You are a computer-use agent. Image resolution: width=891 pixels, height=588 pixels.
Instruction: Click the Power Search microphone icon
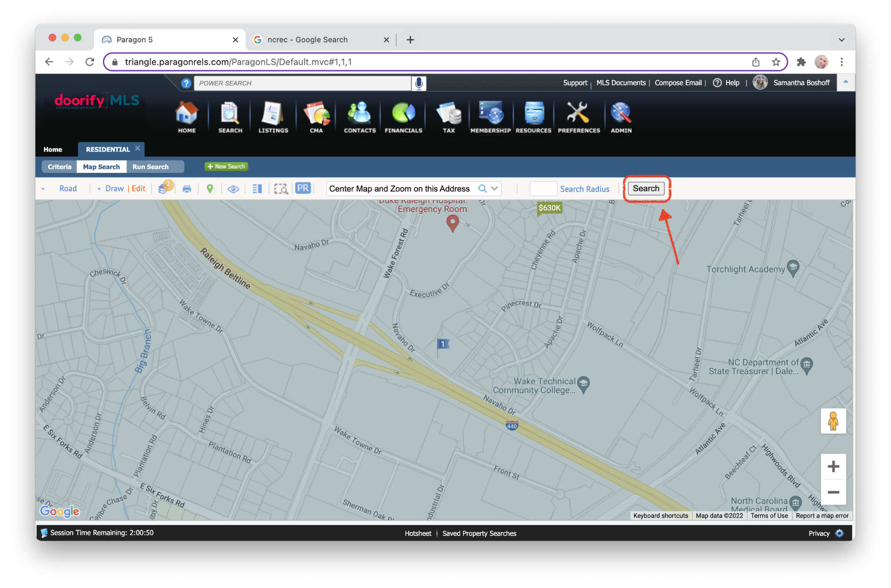418,83
